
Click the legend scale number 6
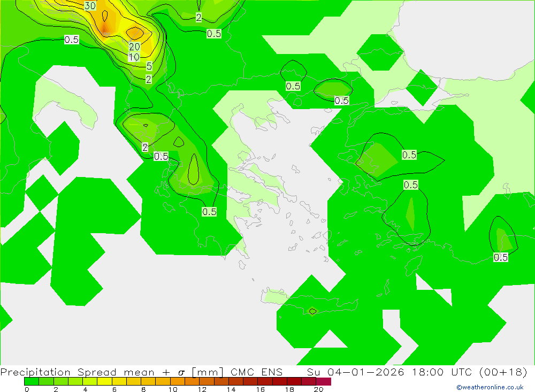click(114, 389)
